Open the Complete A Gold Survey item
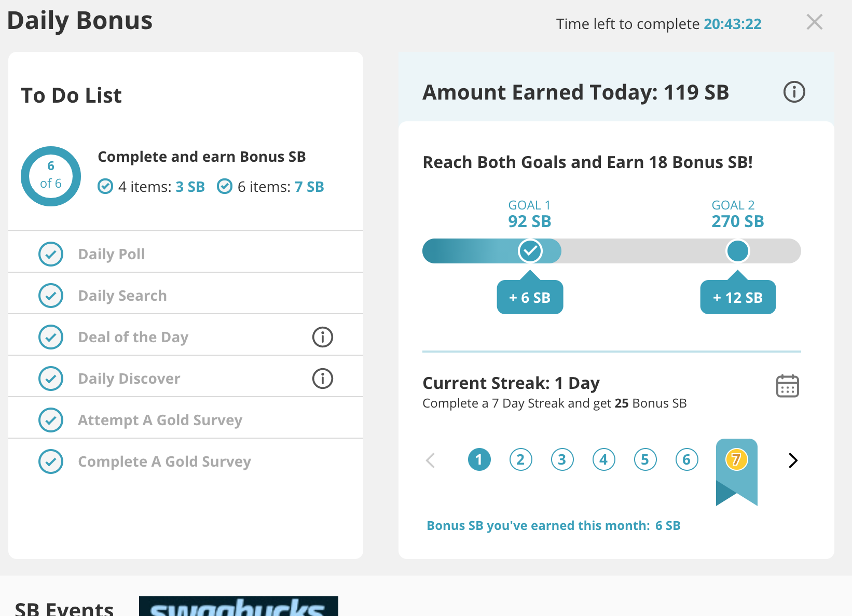 click(x=186, y=461)
